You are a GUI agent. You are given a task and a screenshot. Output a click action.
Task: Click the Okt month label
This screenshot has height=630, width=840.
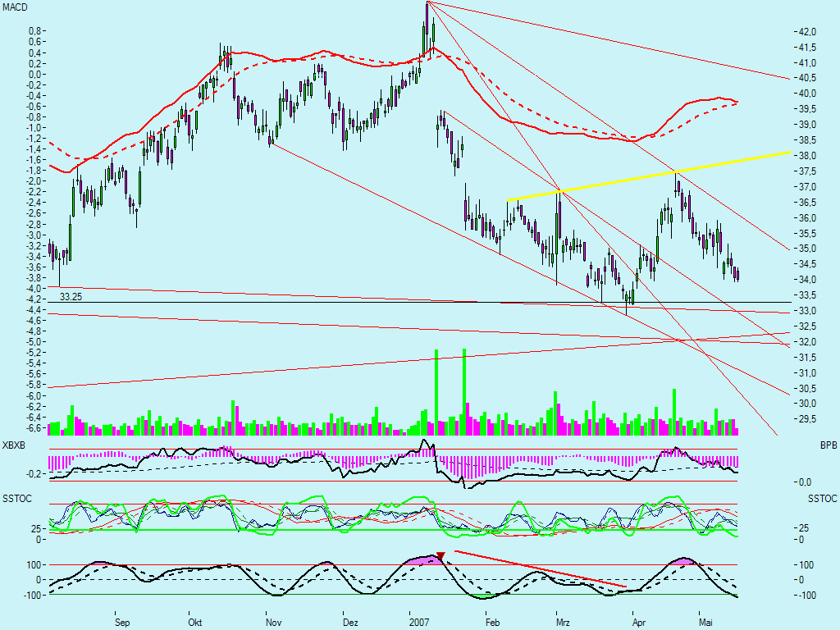(195, 623)
